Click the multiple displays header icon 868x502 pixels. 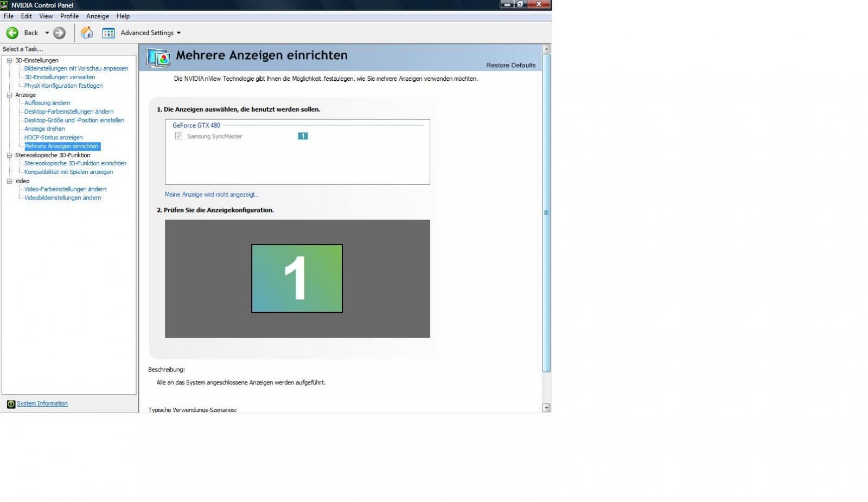pyautogui.click(x=159, y=57)
